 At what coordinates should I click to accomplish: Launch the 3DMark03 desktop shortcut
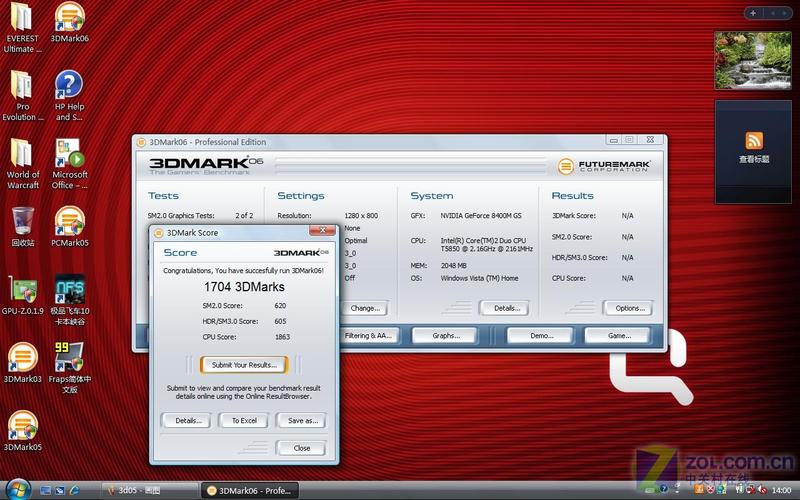click(22, 363)
